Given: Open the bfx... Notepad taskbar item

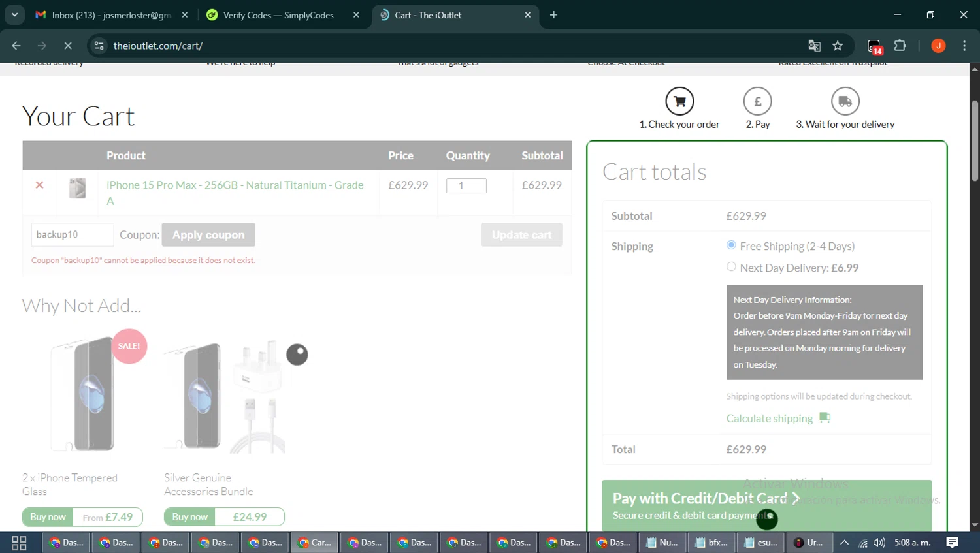Looking at the screenshot, I should (x=711, y=543).
